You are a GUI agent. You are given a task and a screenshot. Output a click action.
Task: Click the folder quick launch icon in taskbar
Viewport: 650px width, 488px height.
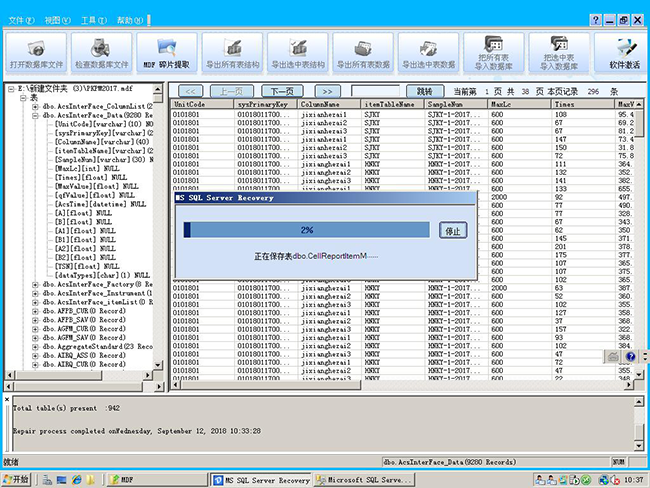coord(90,480)
